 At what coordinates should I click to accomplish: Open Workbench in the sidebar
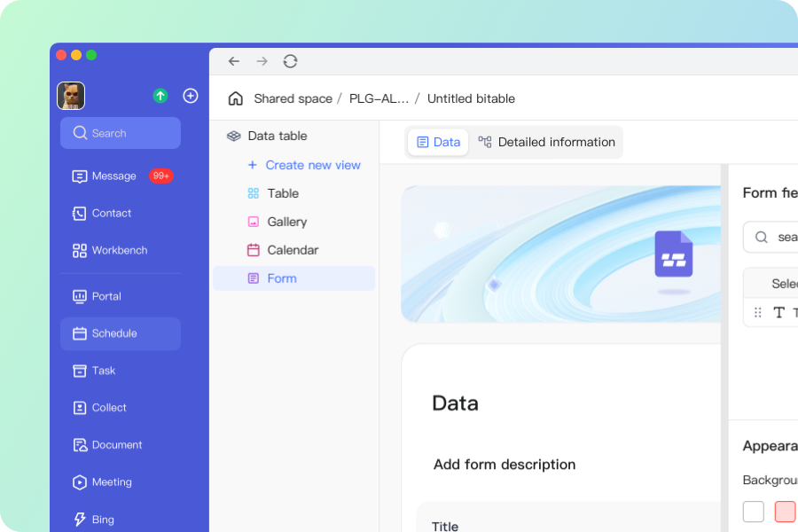(110, 250)
